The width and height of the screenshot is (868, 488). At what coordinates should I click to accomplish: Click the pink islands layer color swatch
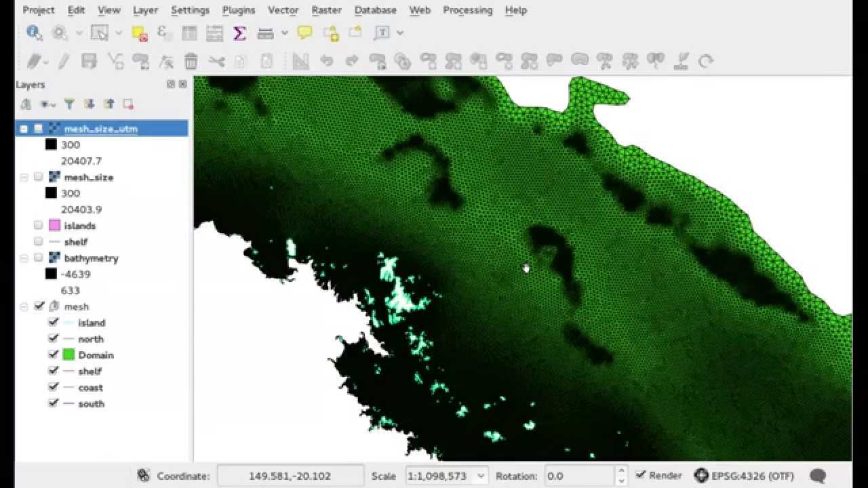click(x=54, y=226)
